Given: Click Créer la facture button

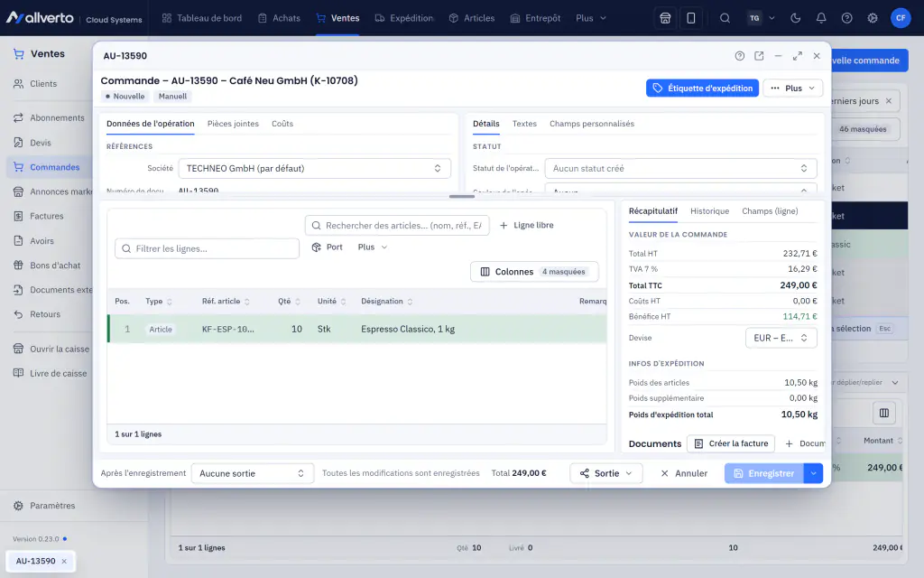Looking at the screenshot, I should click(x=731, y=443).
